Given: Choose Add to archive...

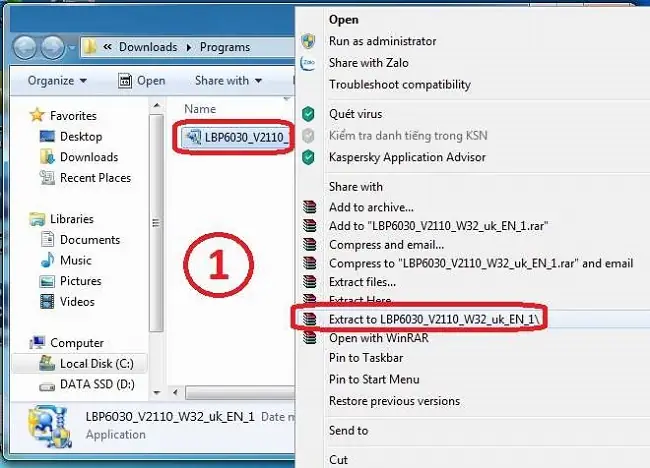Looking at the screenshot, I should pos(371,207).
